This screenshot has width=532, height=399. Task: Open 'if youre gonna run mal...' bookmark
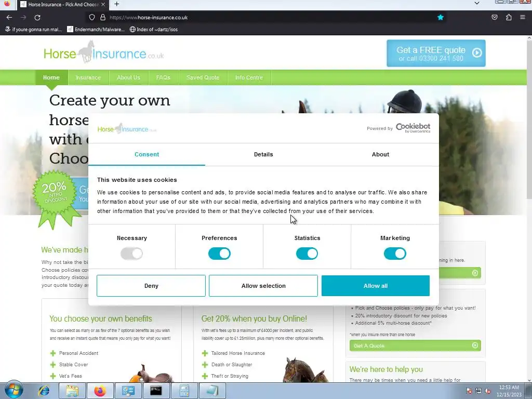[x=33, y=30]
